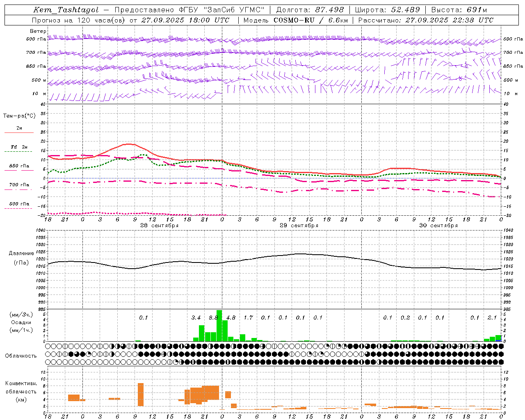Click the 8.8 precipitation value
525x420 pixels.
coord(213,317)
